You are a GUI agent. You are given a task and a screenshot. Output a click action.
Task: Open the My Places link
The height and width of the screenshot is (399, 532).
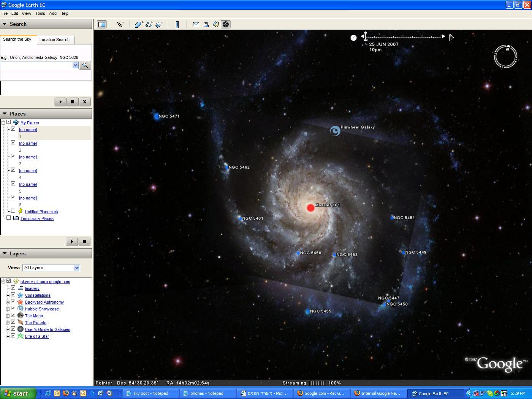pos(30,123)
